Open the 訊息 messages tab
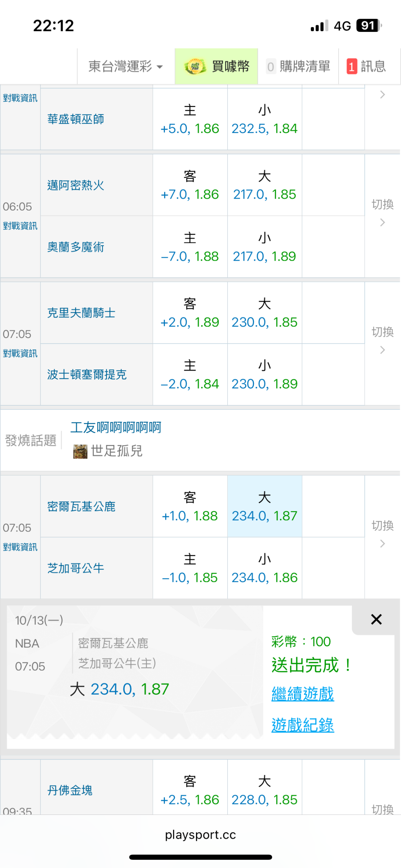Viewport: 401px width, 868px height. tap(373, 67)
